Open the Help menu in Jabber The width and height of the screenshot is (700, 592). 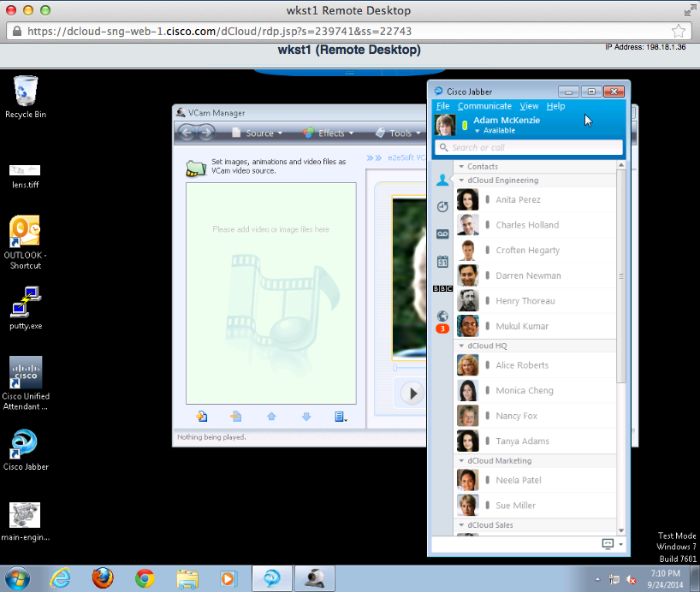[x=555, y=106]
